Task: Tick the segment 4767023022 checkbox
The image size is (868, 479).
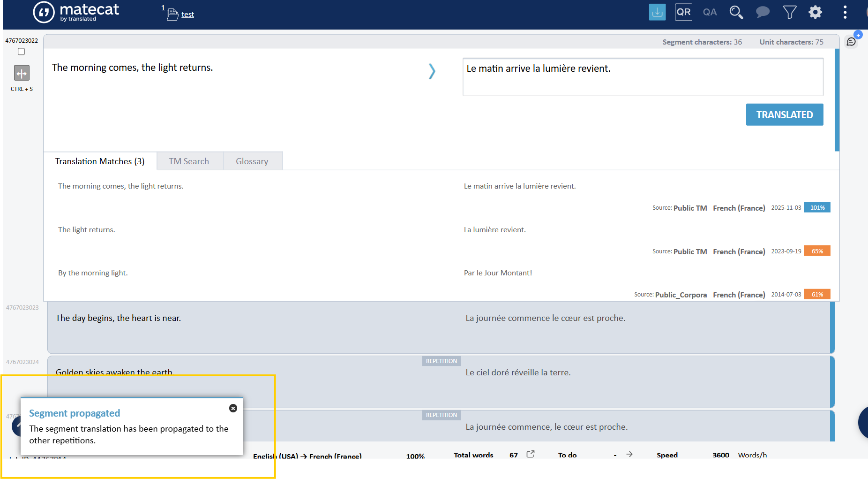Action: 22,52
